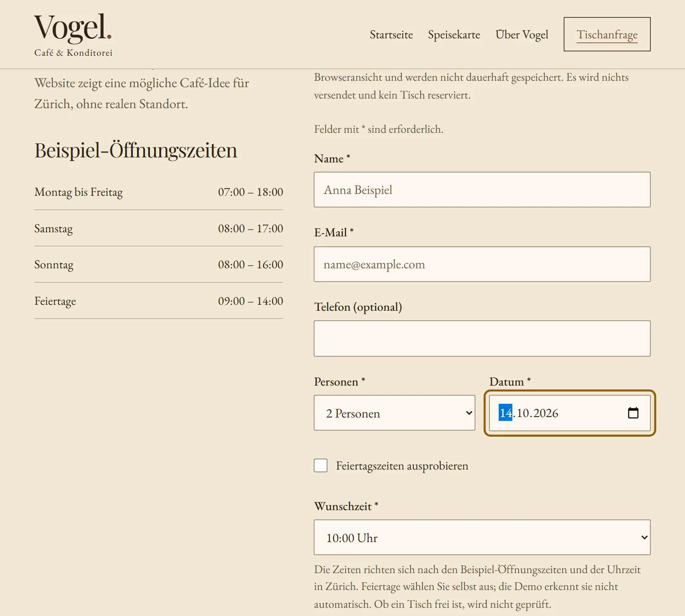Click the hours 09:00 – 14:00
This screenshot has width=685, height=616.
(251, 301)
